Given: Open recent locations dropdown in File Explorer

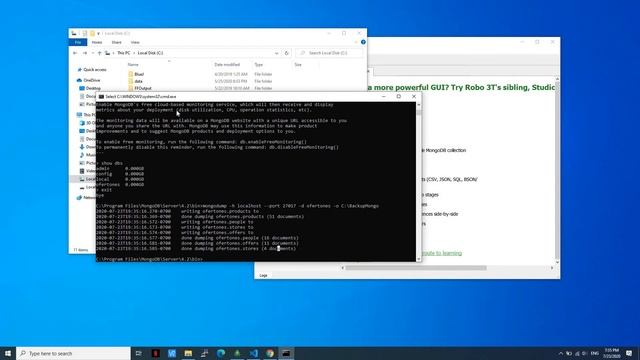Looking at the screenshot, I should point(93,53).
